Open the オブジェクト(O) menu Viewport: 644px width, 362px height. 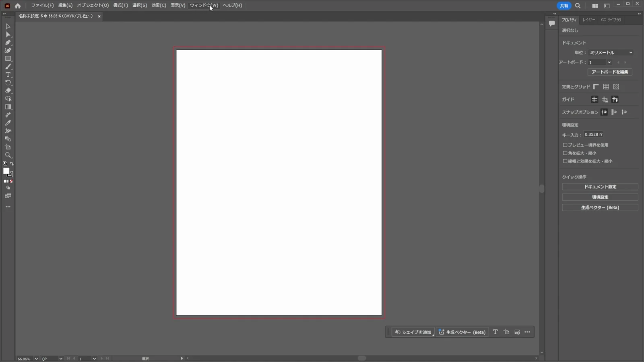pos(93,5)
